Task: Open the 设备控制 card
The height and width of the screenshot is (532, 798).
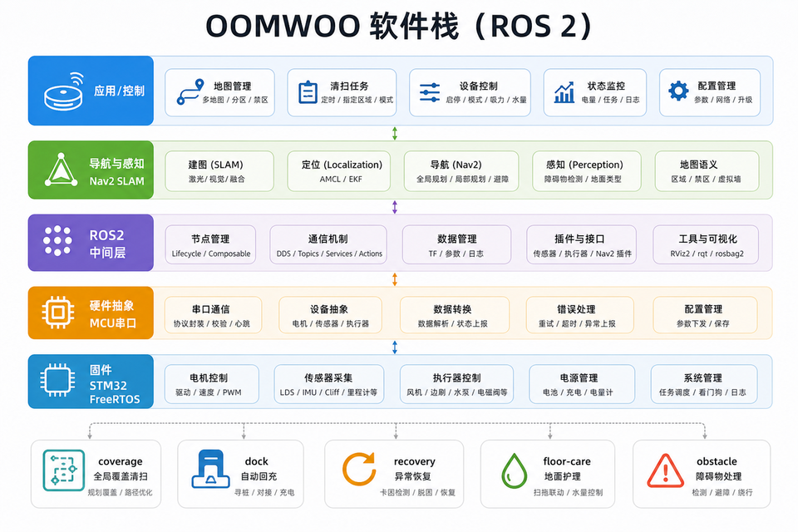Action: [x=470, y=92]
